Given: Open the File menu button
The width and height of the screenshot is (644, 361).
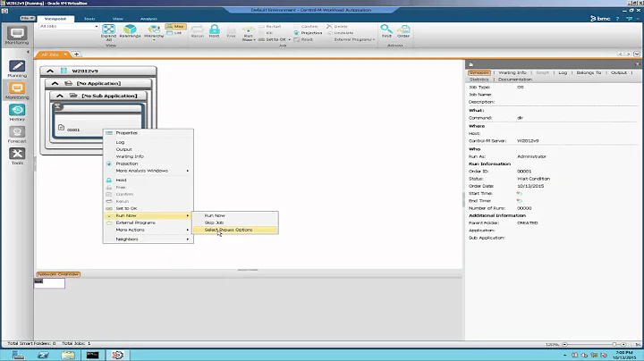Looking at the screenshot, I should pyautogui.click(x=28, y=19).
